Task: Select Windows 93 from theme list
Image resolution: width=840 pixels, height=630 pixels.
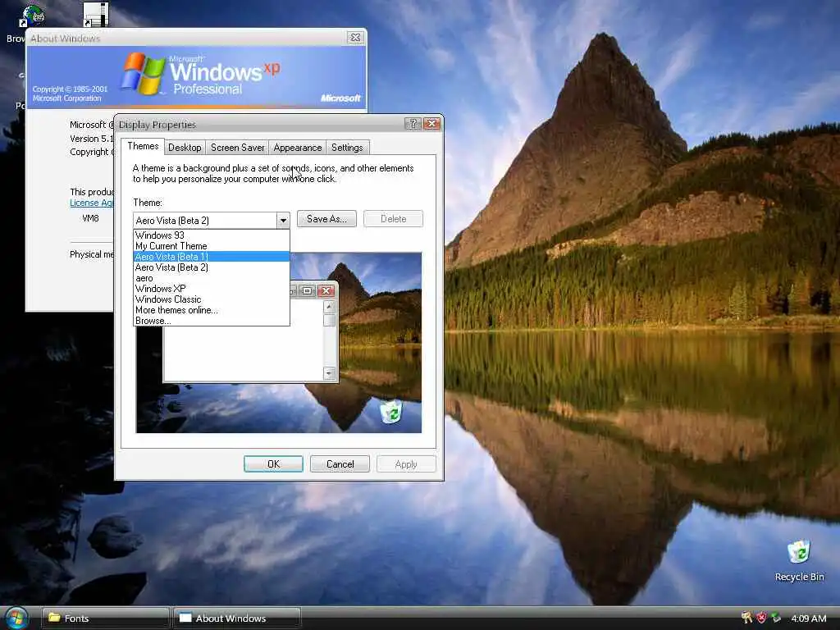Action: (x=212, y=235)
